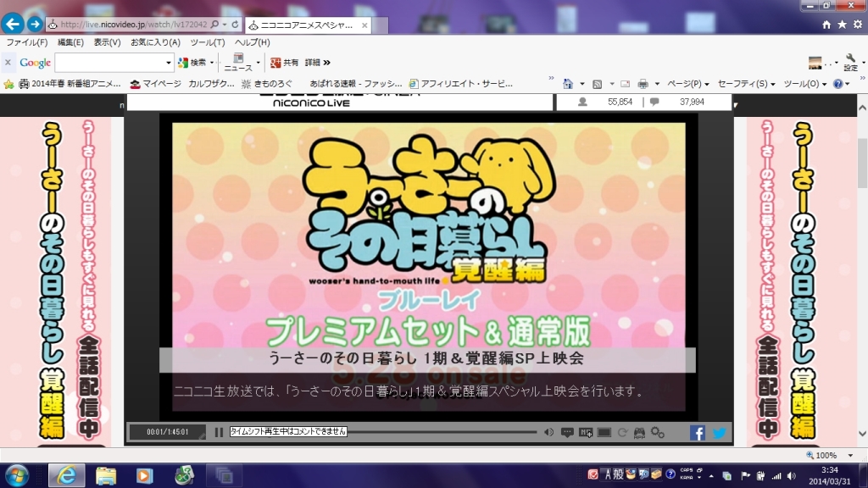Open the セーフティ(S) dropdown menu
Viewport: 868px width, 488px height.
[x=746, y=84]
